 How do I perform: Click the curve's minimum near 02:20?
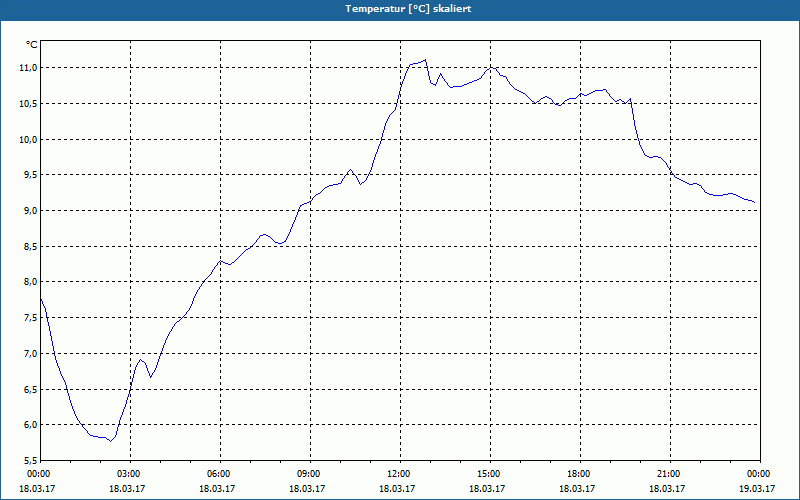click(x=110, y=441)
